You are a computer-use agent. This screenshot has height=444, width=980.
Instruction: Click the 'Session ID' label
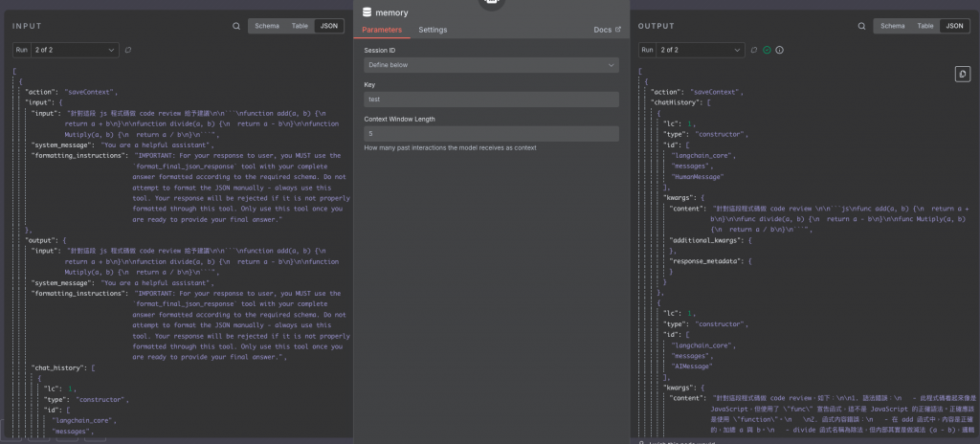(x=379, y=50)
